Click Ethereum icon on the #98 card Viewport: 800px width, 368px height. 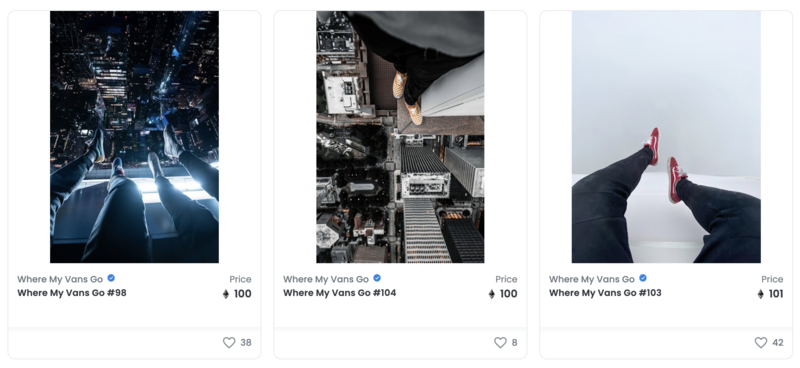point(226,294)
